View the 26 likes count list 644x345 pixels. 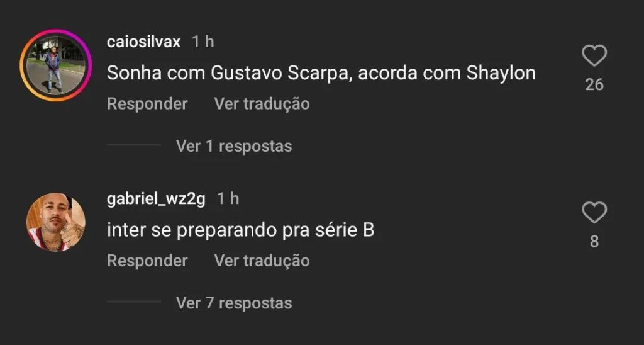(594, 85)
